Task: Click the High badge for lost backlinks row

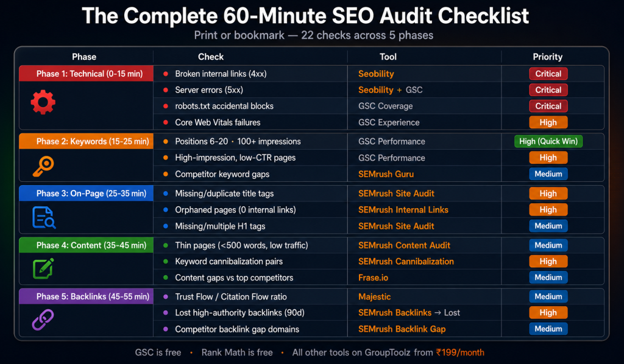Action: (x=548, y=313)
